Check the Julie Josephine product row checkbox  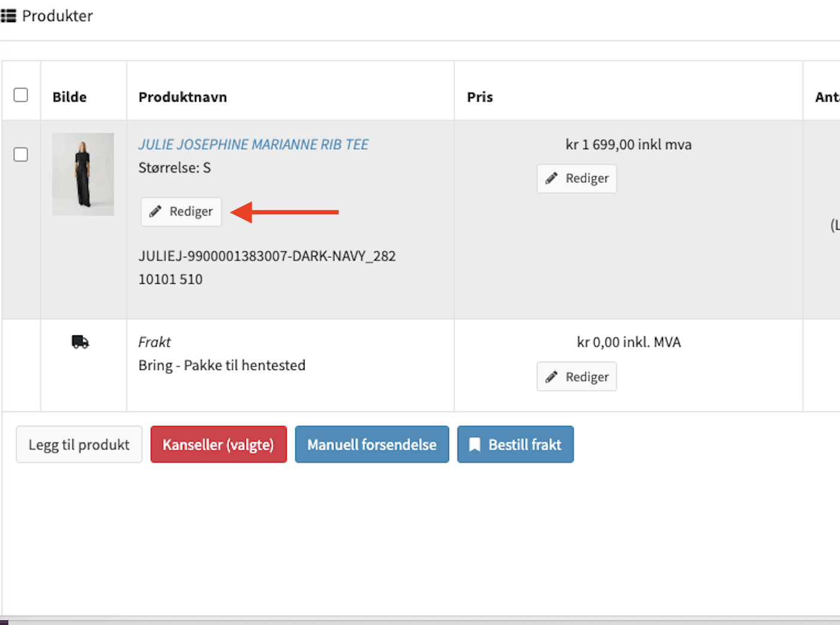coord(21,154)
